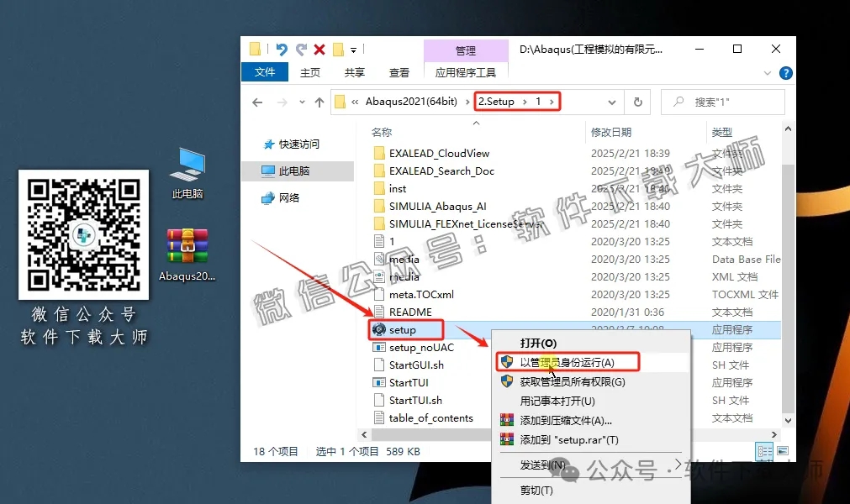Switch to details view in the status bar
850x504 pixels.
764,451
